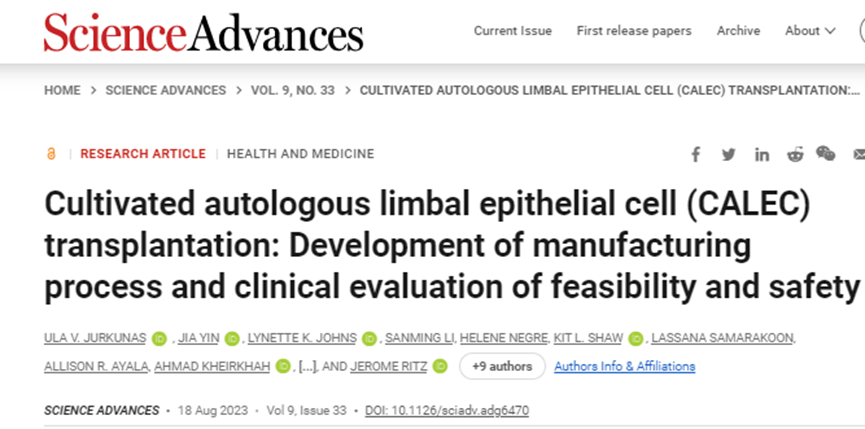The height and width of the screenshot is (429, 865).
Task: Click the open access lock icon
Action: click(52, 154)
